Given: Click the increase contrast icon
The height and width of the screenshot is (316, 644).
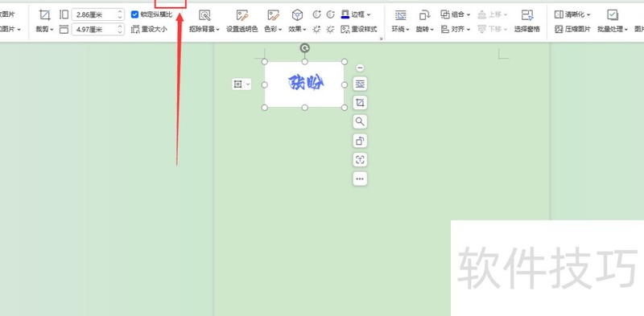Looking at the screenshot, I should [x=316, y=14].
